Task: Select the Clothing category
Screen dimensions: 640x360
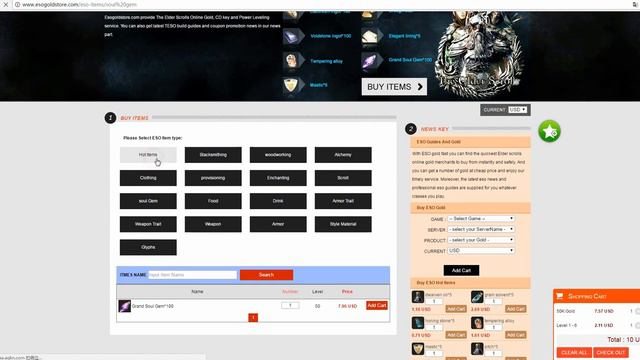Action: 148,178
